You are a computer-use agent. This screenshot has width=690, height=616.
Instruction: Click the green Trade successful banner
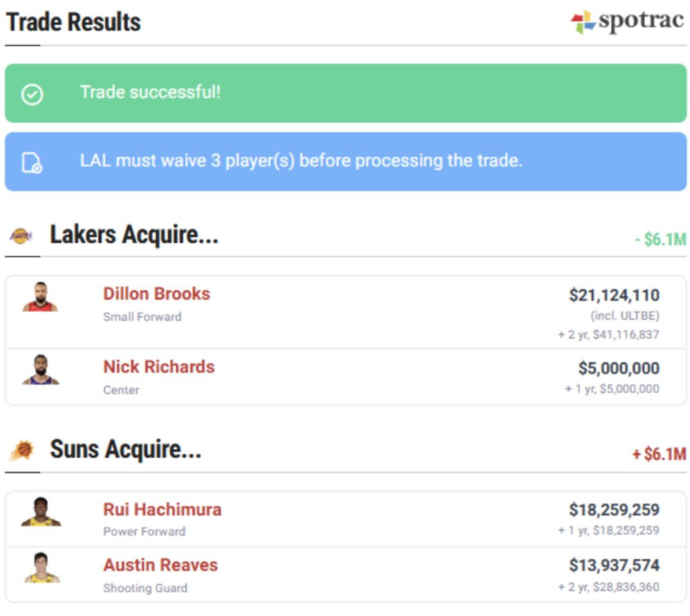point(345,93)
